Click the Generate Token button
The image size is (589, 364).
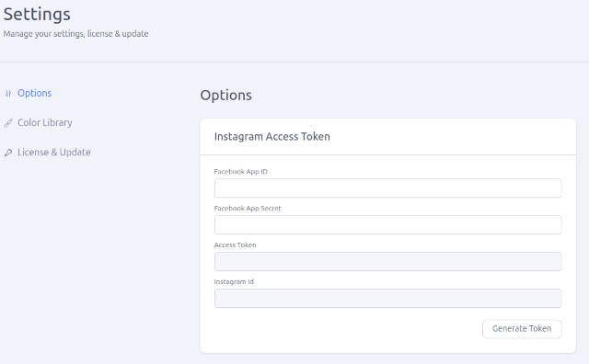pos(522,329)
